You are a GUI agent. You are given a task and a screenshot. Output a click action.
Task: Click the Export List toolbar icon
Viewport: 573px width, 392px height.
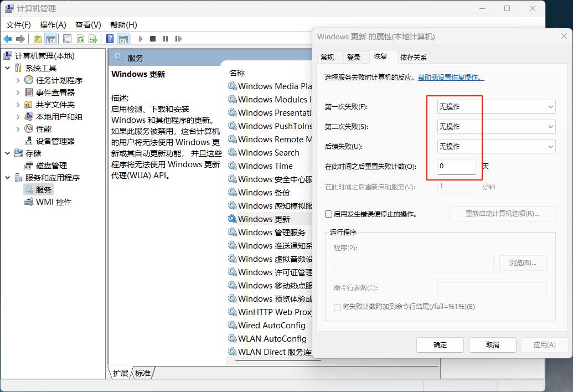[93, 39]
